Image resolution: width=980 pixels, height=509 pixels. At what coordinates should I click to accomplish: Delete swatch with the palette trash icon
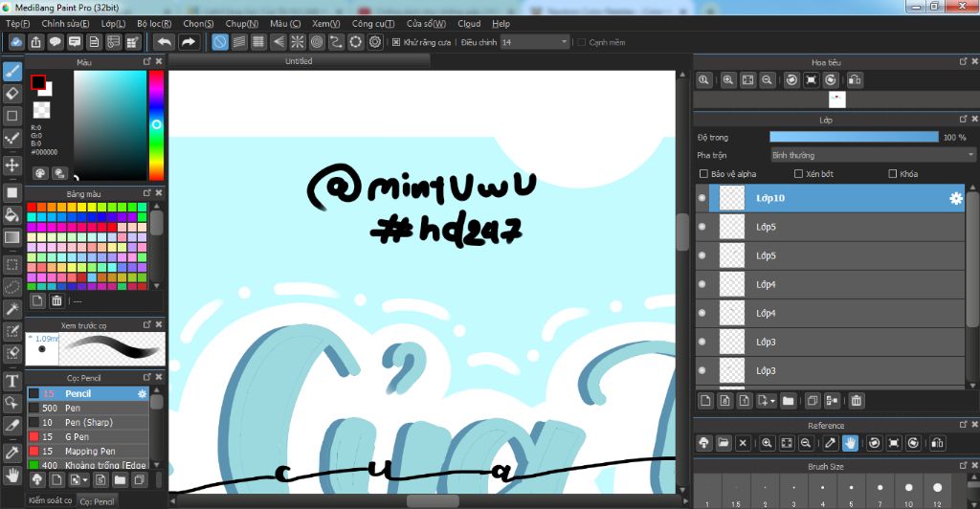pos(56,300)
